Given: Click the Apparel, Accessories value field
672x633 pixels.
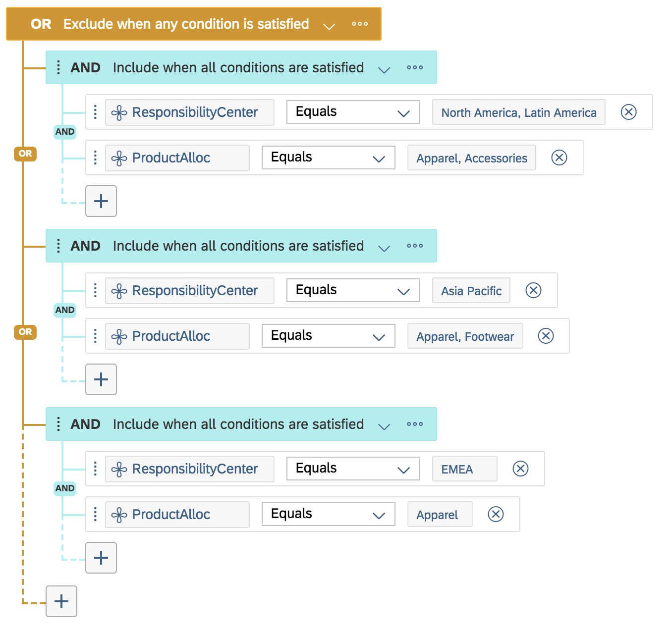Looking at the screenshot, I should tap(471, 158).
